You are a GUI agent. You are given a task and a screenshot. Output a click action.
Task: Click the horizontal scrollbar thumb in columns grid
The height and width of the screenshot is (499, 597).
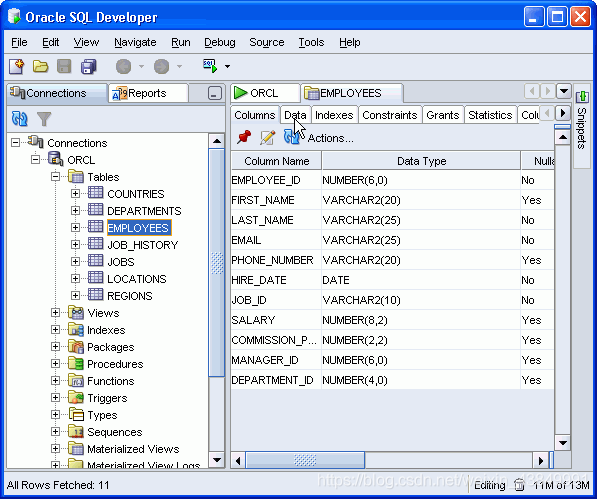[305, 461]
